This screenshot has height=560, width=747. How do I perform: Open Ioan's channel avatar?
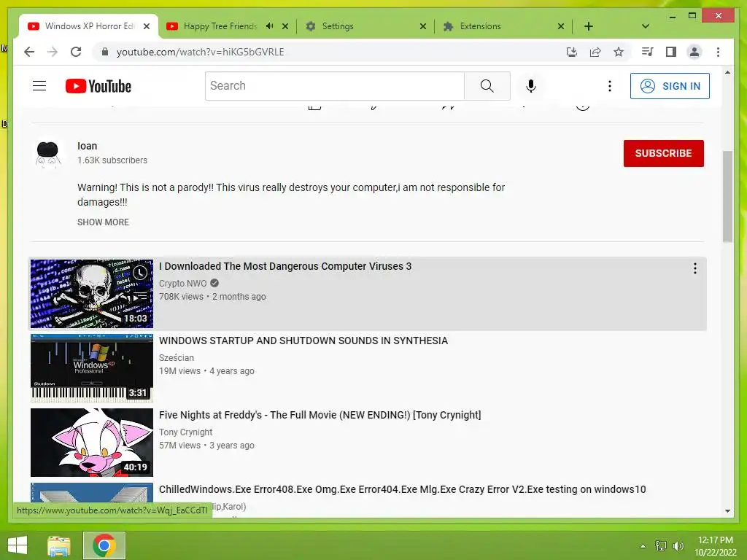click(x=48, y=154)
